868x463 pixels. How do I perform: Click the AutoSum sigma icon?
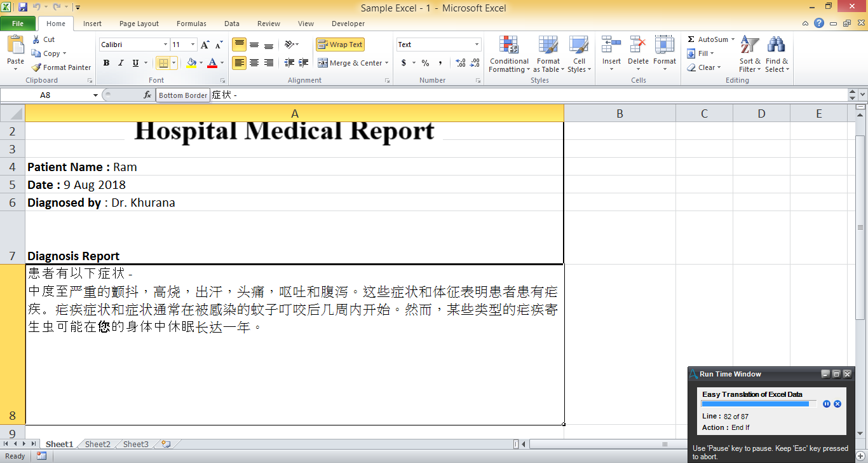(691, 39)
